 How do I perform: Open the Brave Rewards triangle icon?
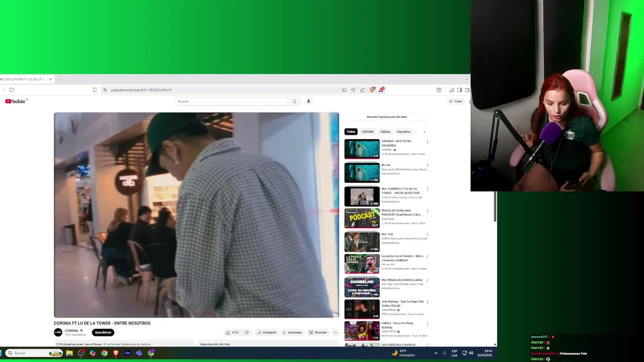pos(381,90)
